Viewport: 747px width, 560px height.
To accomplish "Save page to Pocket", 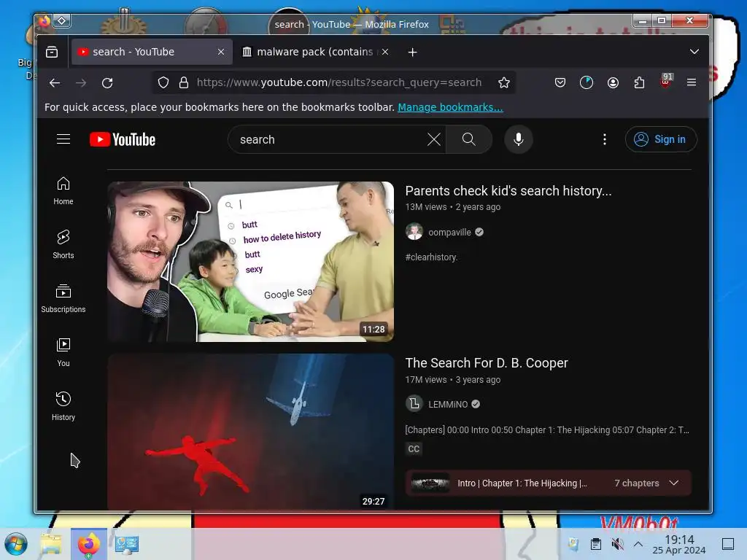I will click(560, 83).
